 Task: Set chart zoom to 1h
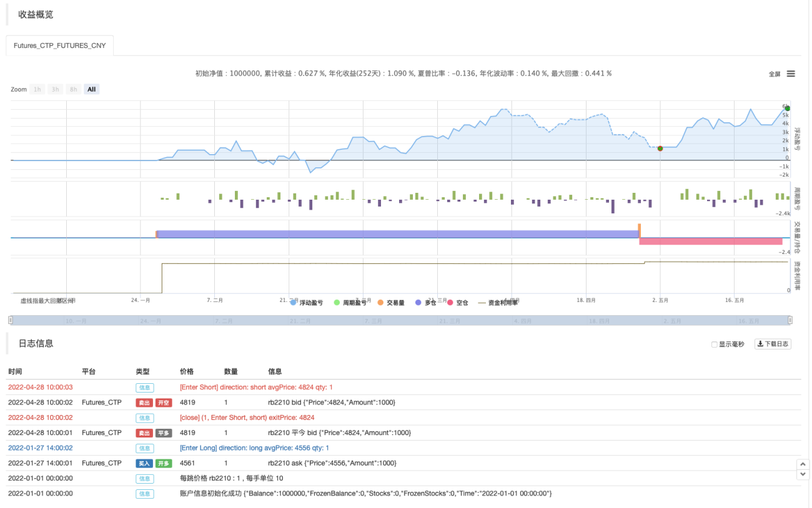coord(37,89)
